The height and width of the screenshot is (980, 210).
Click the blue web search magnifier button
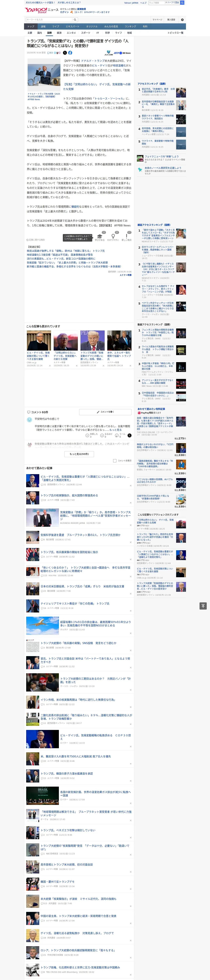coord(182,3)
